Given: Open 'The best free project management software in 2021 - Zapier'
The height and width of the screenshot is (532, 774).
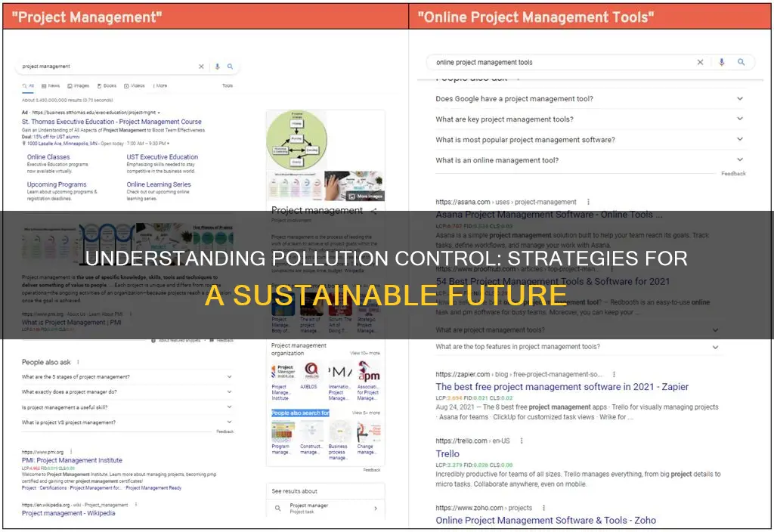Looking at the screenshot, I should [562, 387].
